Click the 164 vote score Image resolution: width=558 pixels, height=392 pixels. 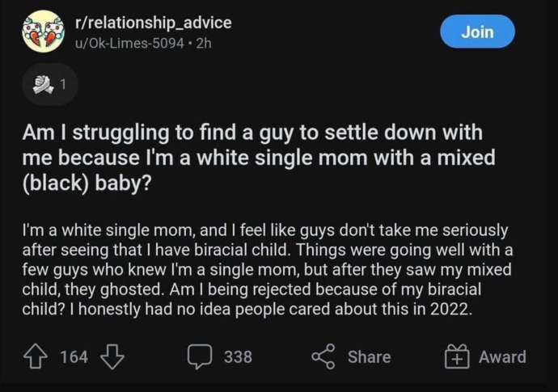pos(74,356)
